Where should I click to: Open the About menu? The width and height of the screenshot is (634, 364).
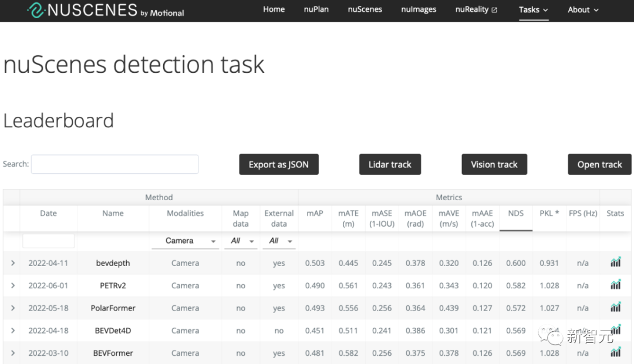(583, 9)
